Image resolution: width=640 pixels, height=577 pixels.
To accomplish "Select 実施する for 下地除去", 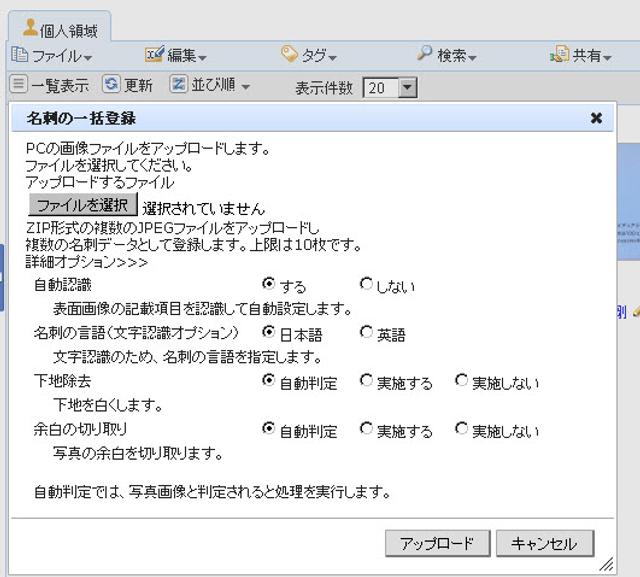I will [x=366, y=380].
